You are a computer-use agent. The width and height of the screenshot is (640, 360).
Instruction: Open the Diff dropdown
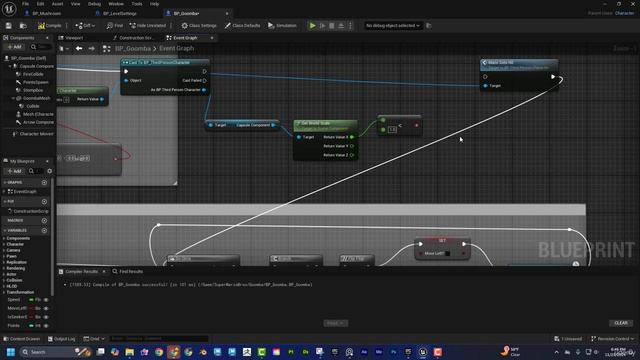[85, 26]
